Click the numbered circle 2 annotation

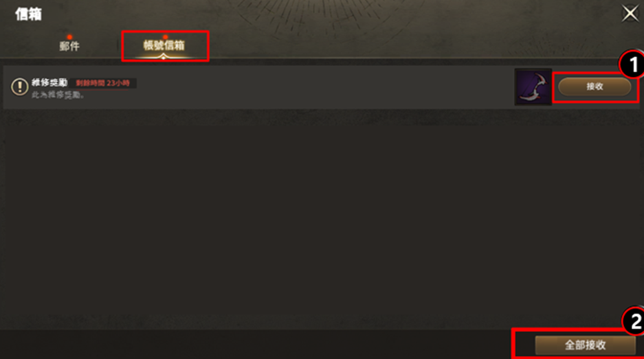(634, 321)
